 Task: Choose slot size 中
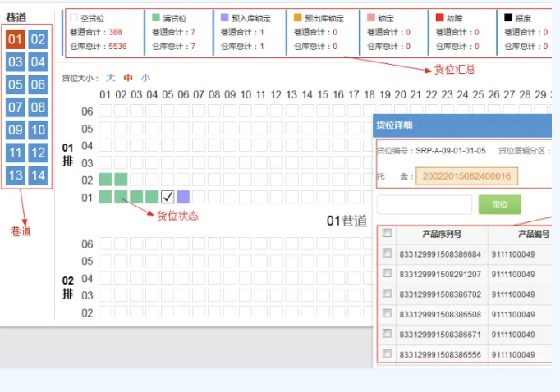pos(128,78)
